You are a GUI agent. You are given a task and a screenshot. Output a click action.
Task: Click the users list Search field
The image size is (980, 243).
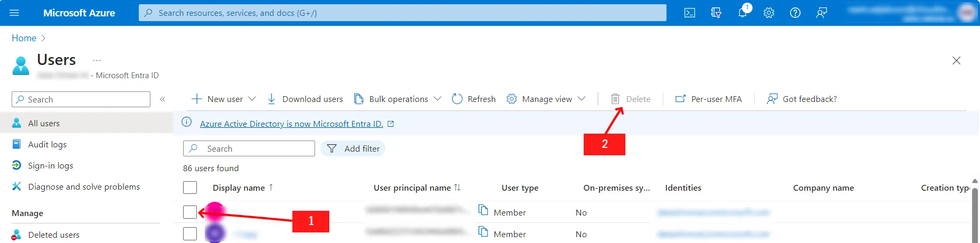(x=249, y=148)
